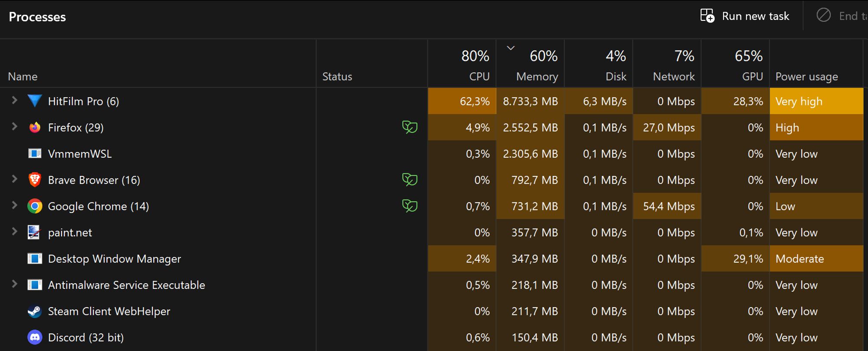Select the VmmemWSL process row name
Viewport: 868px width, 351px height.
pyautogui.click(x=80, y=154)
